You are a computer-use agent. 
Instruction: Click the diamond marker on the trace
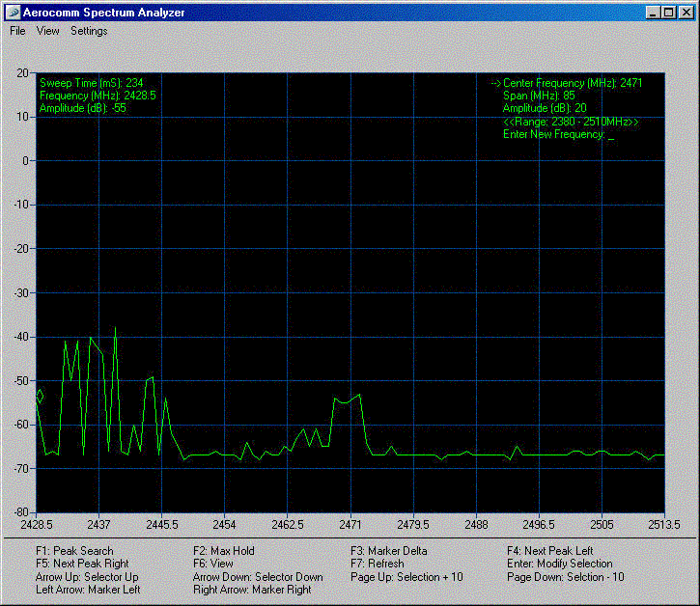click(40, 396)
